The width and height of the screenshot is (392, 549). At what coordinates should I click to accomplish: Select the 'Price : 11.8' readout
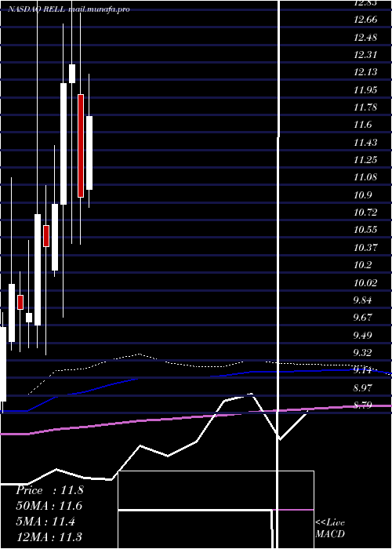click(x=49, y=490)
